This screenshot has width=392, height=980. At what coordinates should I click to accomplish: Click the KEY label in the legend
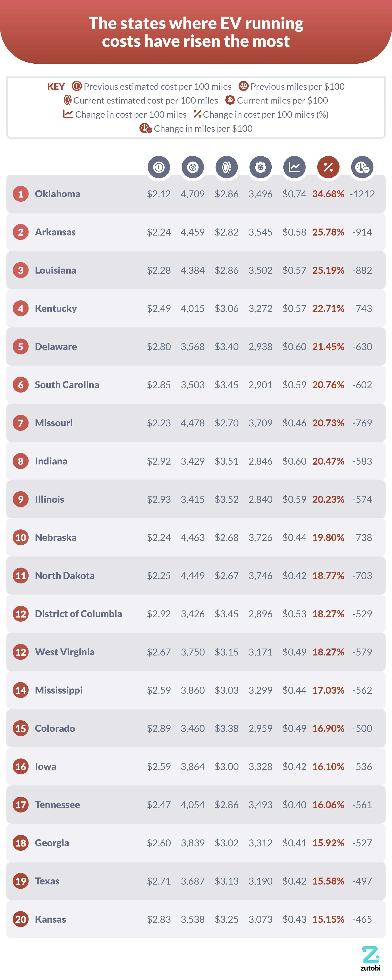coord(56,87)
